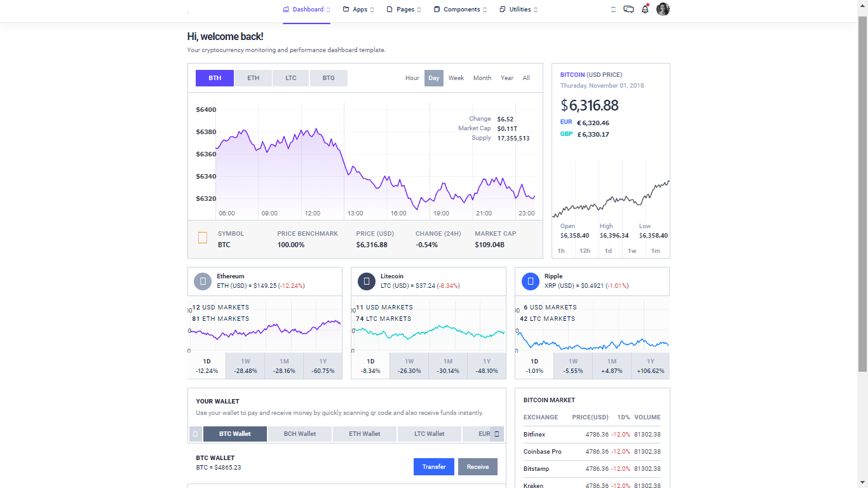Select the LTC coin chart button

point(290,78)
